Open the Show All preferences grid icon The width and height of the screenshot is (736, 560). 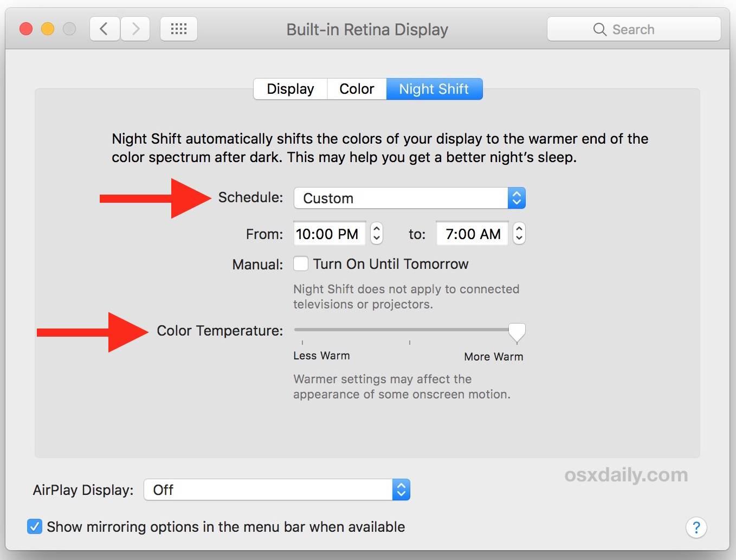coord(179,29)
